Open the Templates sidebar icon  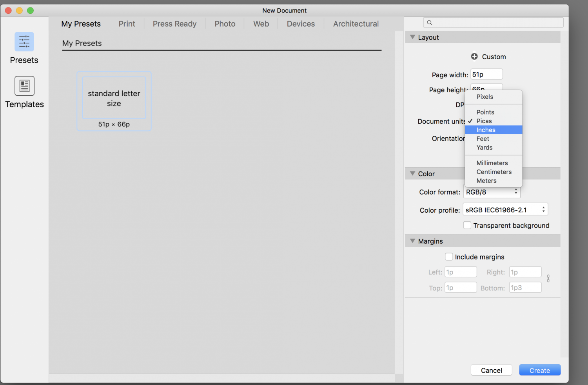pyautogui.click(x=24, y=86)
